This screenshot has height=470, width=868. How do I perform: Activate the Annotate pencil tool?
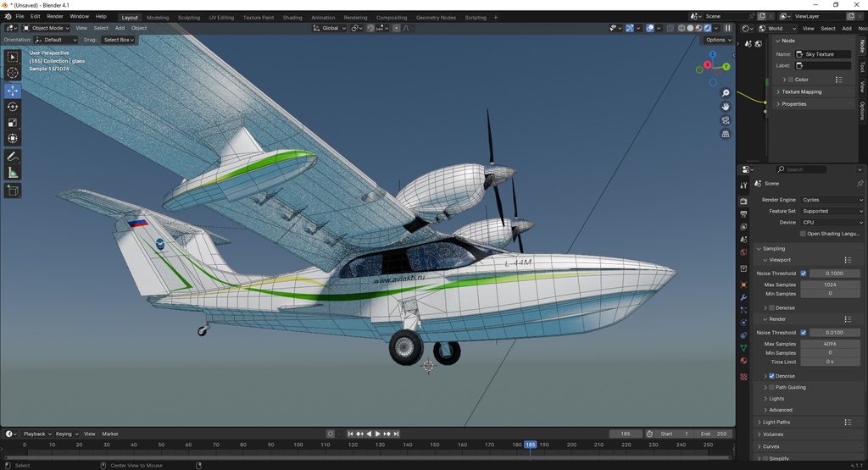(13, 157)
